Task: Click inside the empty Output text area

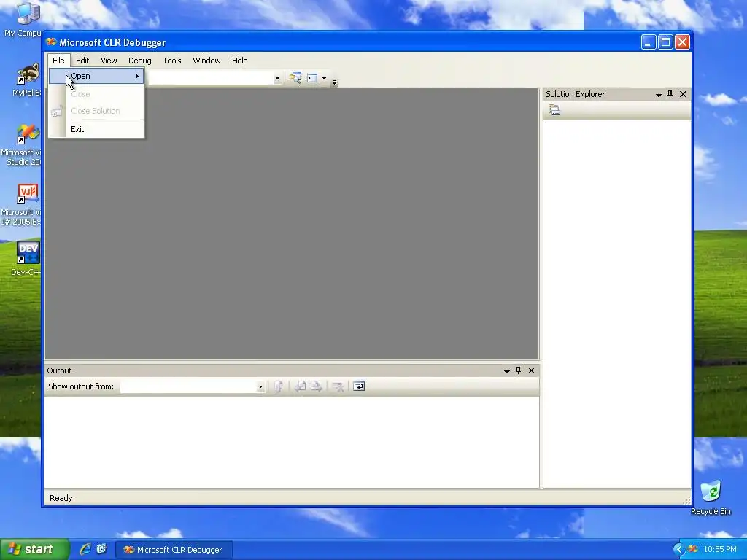Action: (292, 442)
